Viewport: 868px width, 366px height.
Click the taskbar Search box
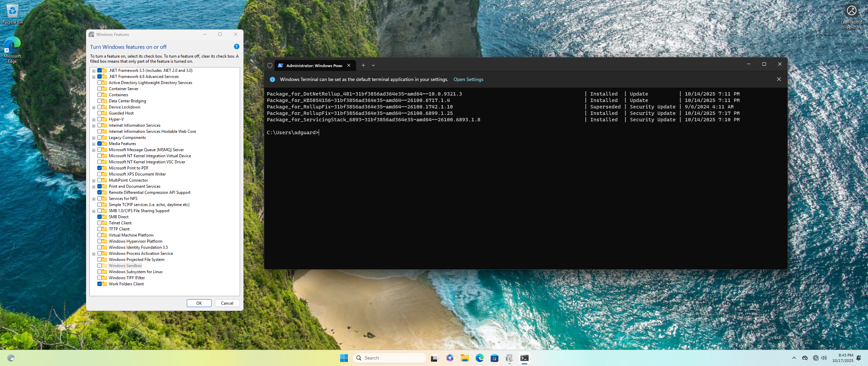point(390,358)
